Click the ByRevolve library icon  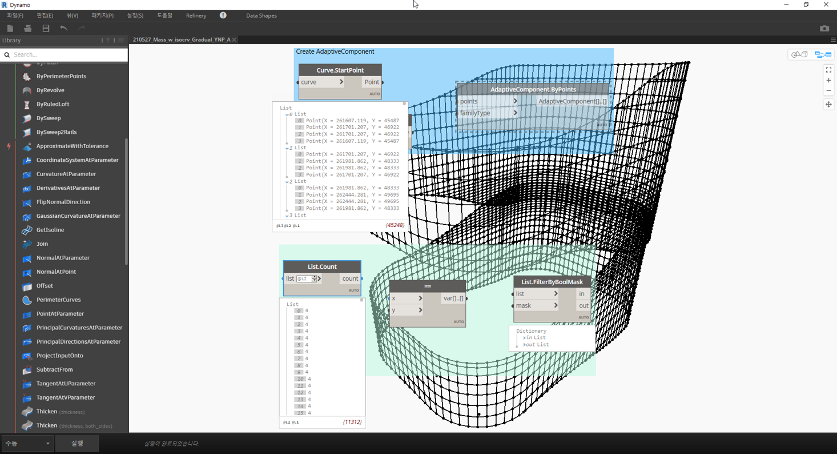(27, 90)
